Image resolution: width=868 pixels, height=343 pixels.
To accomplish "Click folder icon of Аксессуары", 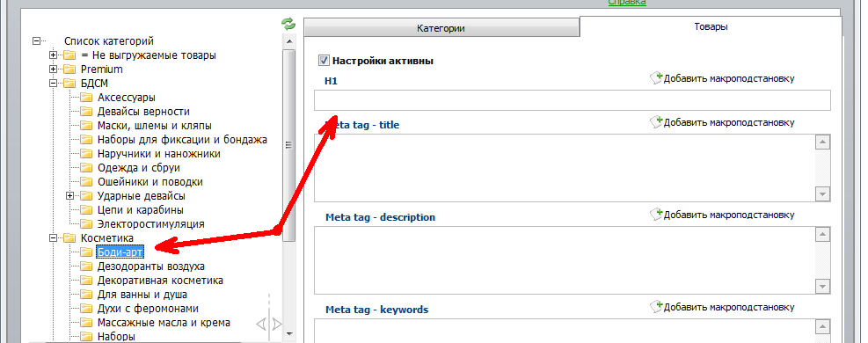I will pyautogui.click(x=86, y=98).
